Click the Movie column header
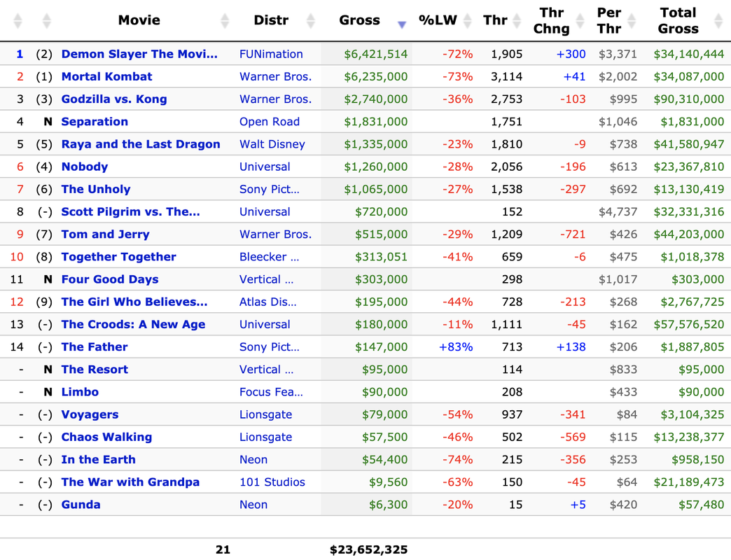 139,20
